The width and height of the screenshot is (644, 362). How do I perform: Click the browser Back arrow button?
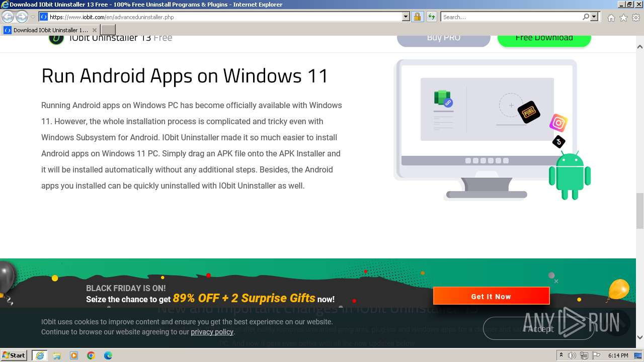pyautogui.click(x=8, y=17)
